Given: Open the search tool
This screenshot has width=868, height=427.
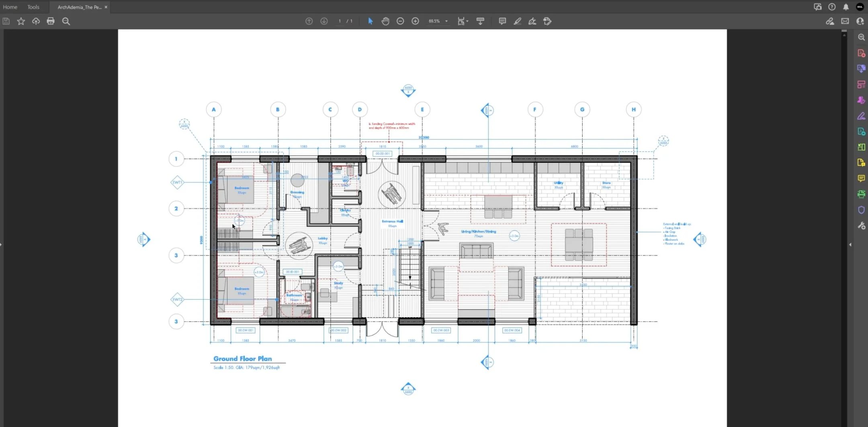Looking at the screenshot, I should click(x=66, y=21).
